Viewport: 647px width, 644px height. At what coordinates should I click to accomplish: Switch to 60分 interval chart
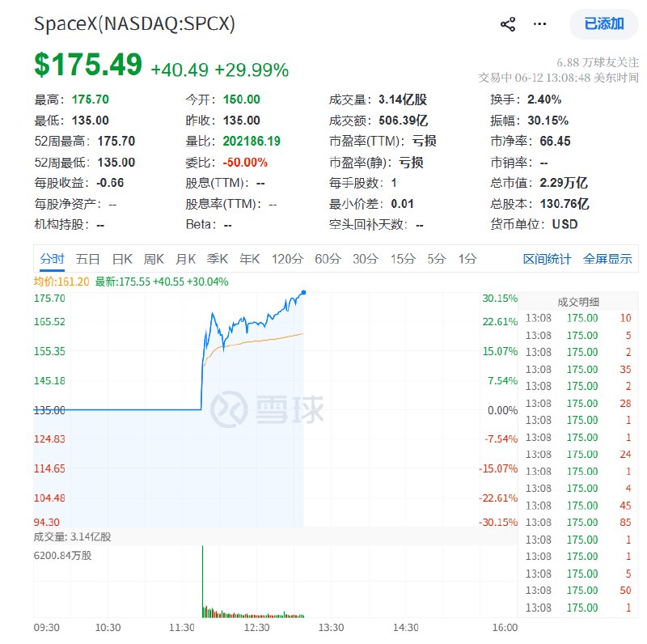[328, 259]
